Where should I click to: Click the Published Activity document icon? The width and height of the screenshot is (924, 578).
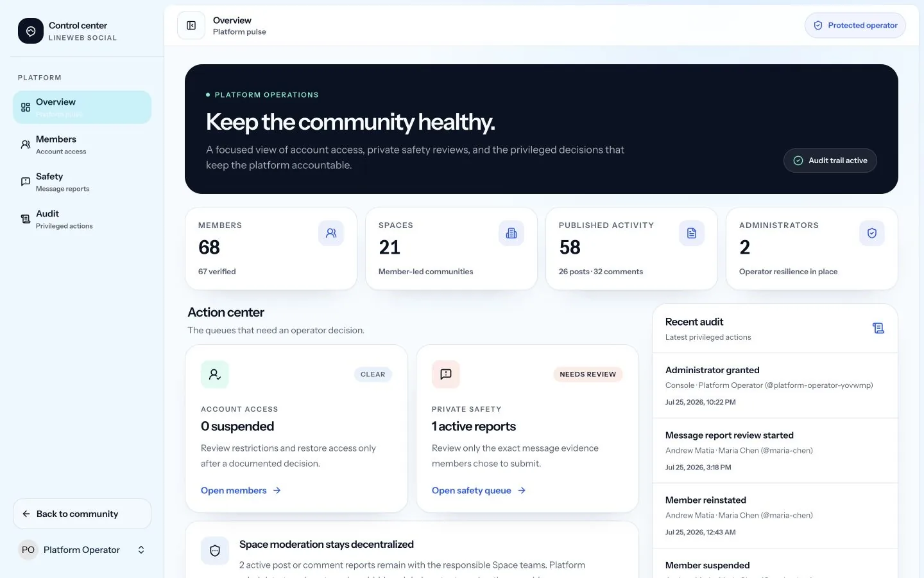tap(692, 233)
